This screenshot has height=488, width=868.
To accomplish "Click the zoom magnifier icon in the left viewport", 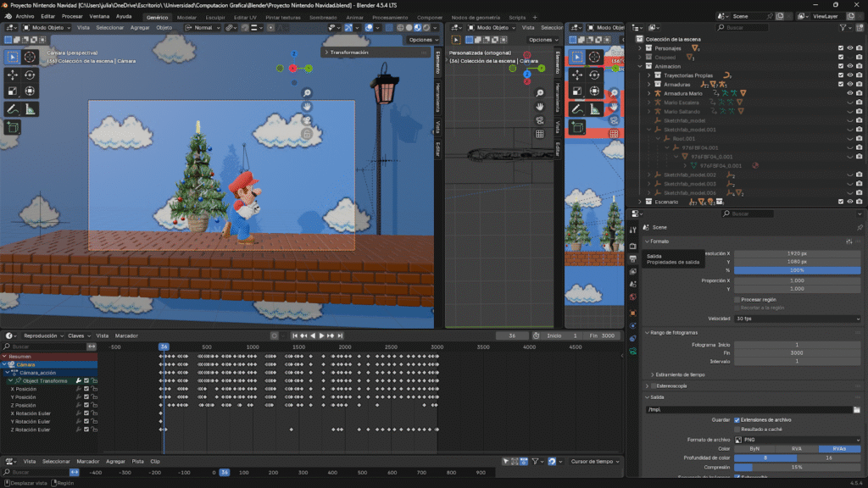I will [307, 93].
